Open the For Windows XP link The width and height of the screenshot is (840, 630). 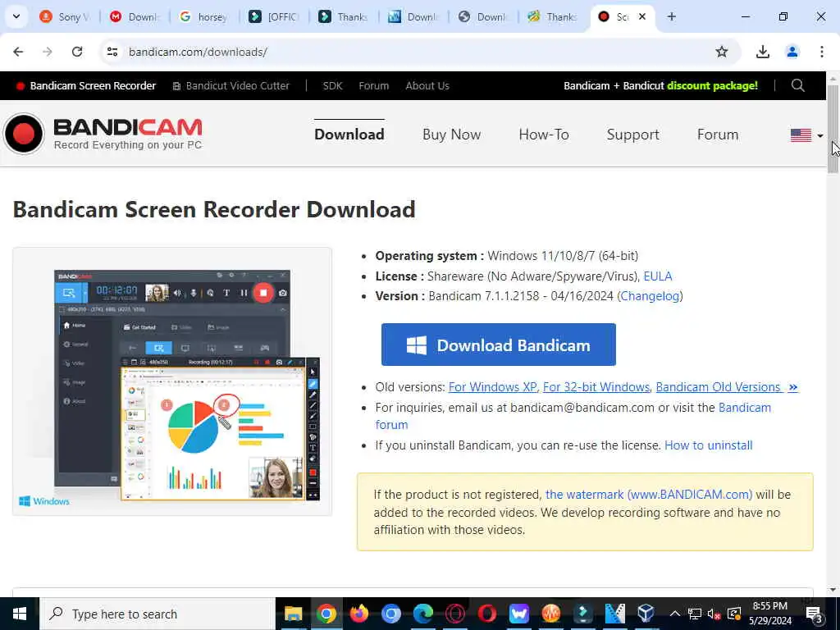[492, 387]
